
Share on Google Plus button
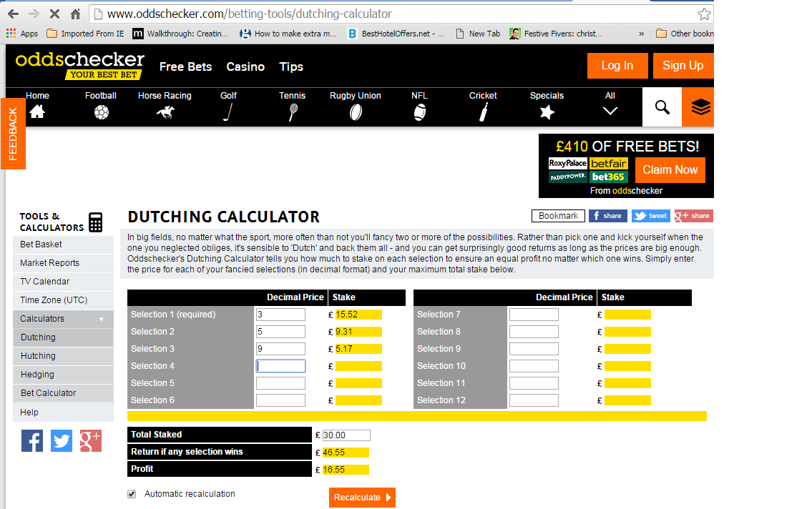pos(693,216)
